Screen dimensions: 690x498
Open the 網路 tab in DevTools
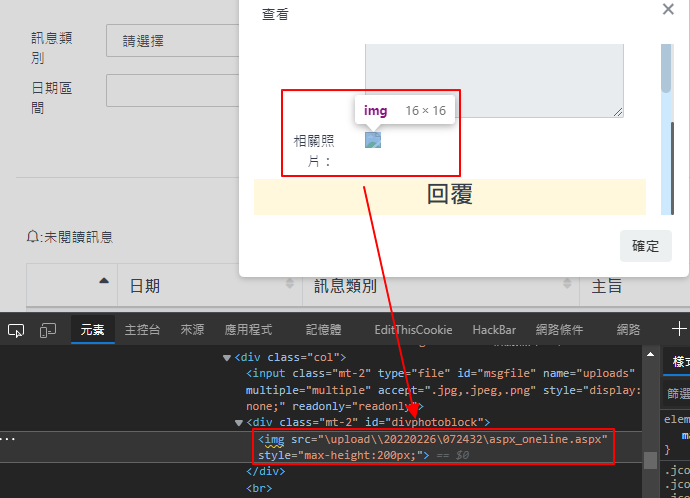(x=628, y=330)
